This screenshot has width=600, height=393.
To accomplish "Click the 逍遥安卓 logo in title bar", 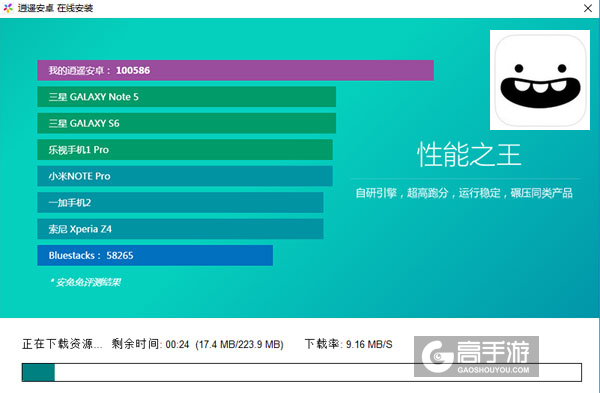I will pos(8,8).
